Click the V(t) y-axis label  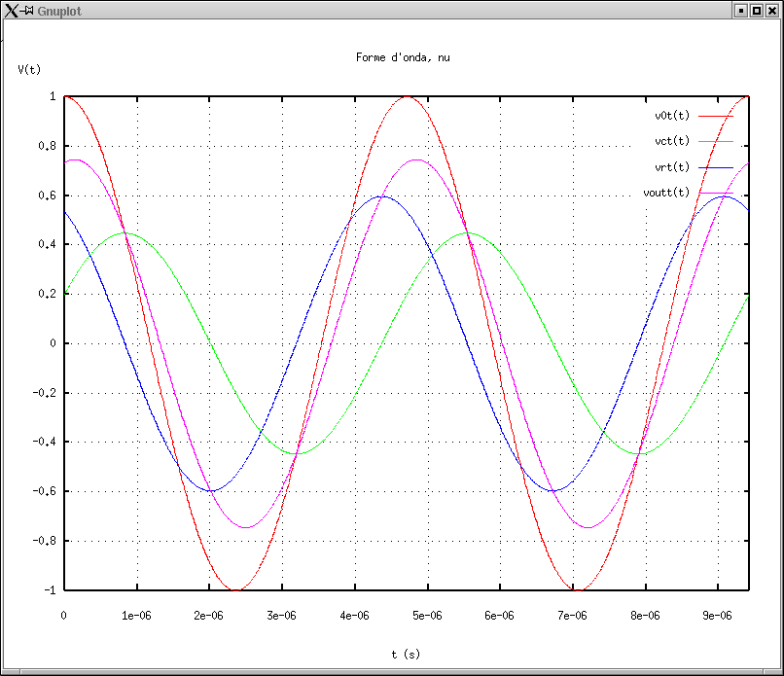(29, 69)
